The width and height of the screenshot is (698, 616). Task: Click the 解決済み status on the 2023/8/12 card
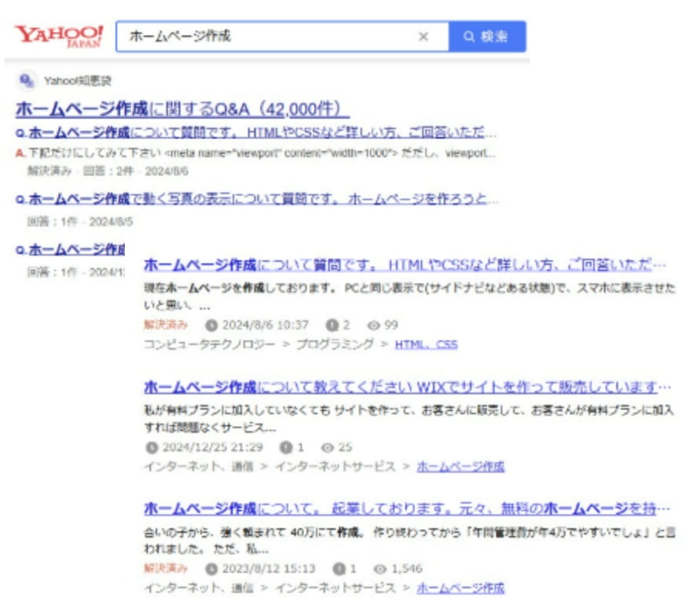click(x=166, y=568)
